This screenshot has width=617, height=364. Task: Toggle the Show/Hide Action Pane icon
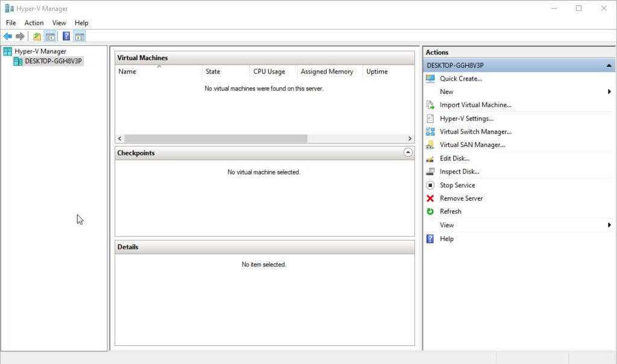80,37
